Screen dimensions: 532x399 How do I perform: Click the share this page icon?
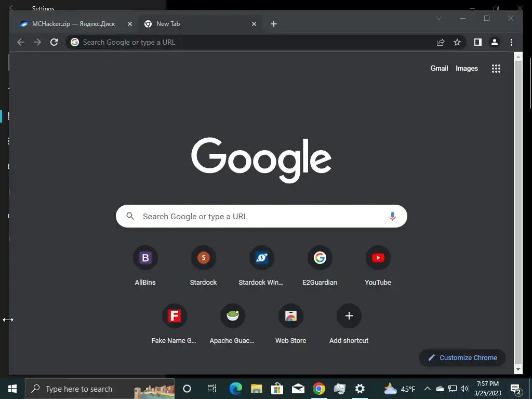coord(441,42)
